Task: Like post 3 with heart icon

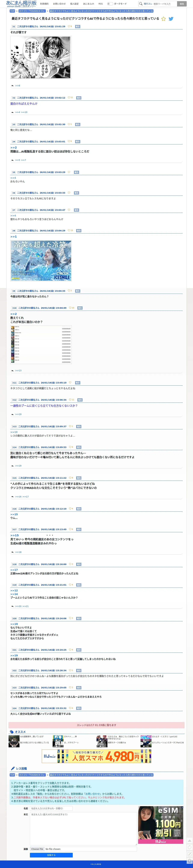Action: pyautogui.click(x=69, y=124)
